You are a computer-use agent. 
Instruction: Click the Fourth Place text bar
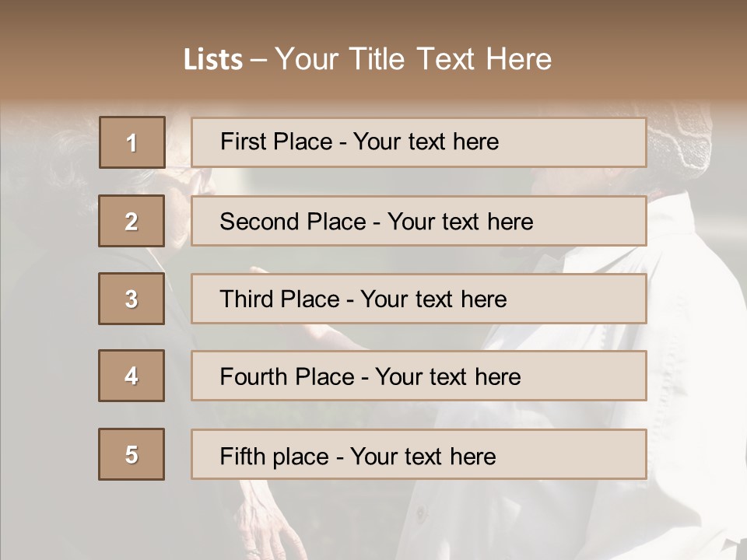(419, 376)
